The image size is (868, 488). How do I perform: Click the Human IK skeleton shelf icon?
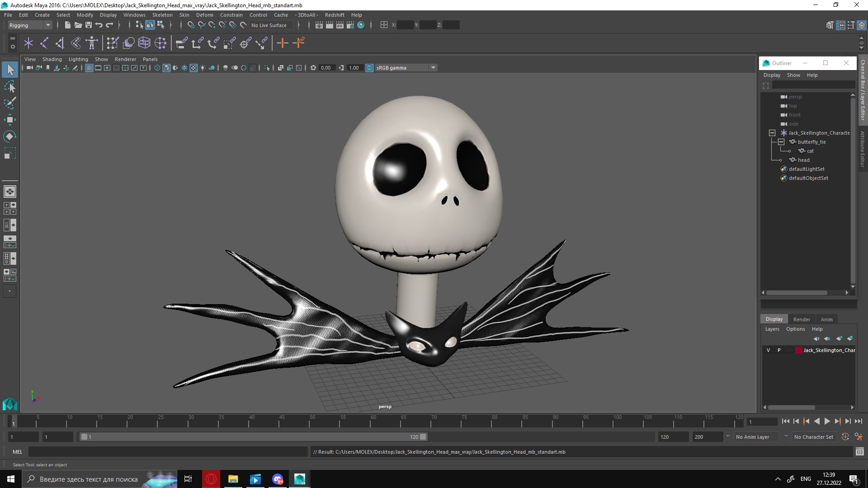(x=92, y=43)
